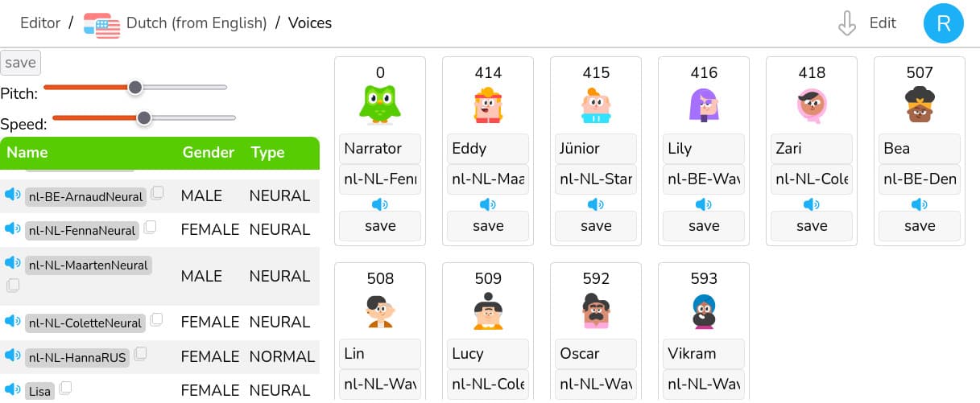Save voice for Eddy card
The width and height of the screenshot is (980, 403).
[x=488, y=226]
